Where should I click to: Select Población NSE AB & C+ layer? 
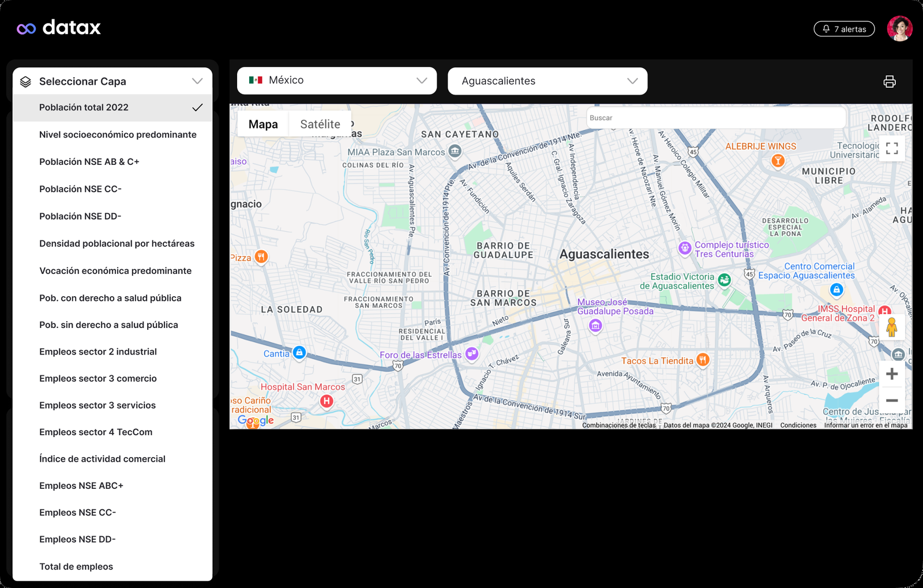(112, 162)
